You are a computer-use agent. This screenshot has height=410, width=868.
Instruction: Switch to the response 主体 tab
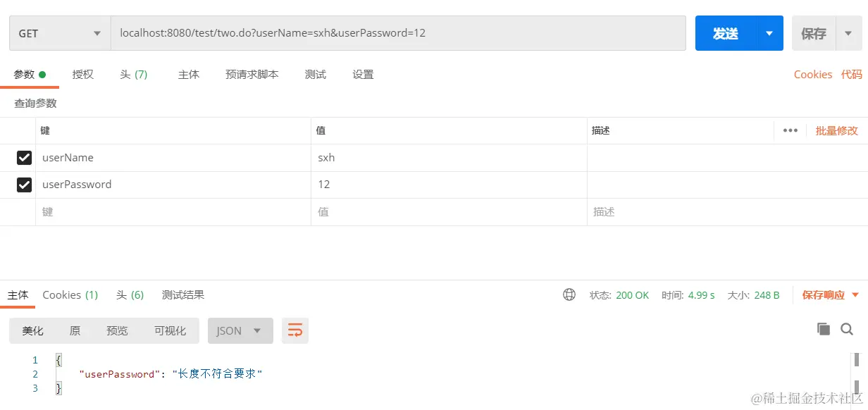point(18,294)
